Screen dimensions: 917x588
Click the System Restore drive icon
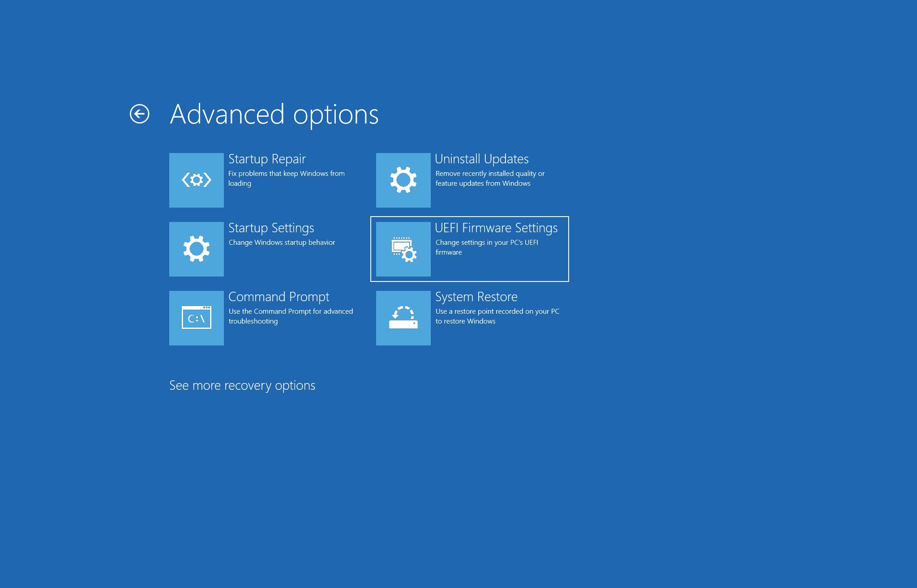coord(403,318)
